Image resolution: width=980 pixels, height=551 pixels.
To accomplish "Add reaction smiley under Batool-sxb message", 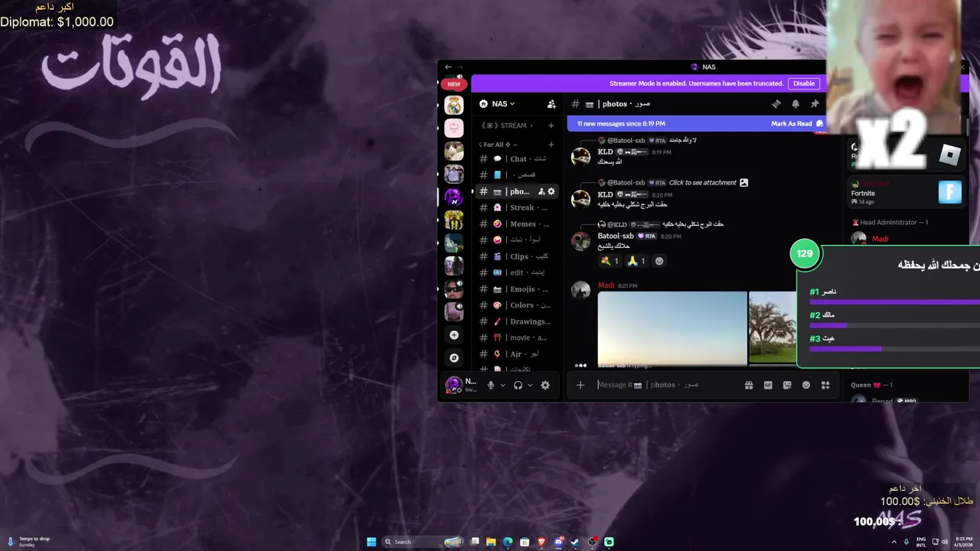I will [659, 261].
